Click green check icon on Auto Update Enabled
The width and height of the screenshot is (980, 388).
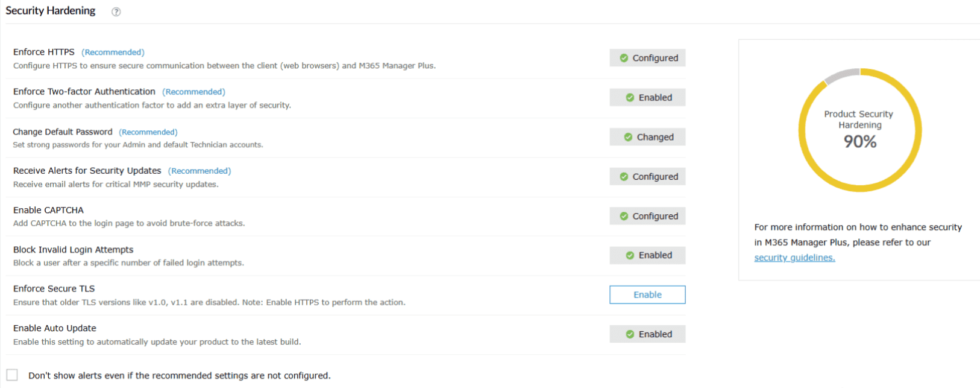630,334
